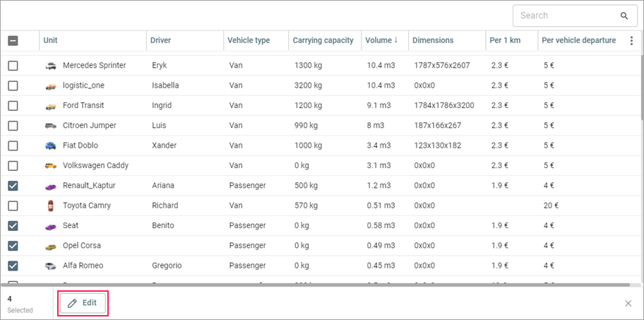Uncheck the Opel Corsa row checkbox
Screen dimensions: 644x320
pyautogui.click(x=13, y=246)
